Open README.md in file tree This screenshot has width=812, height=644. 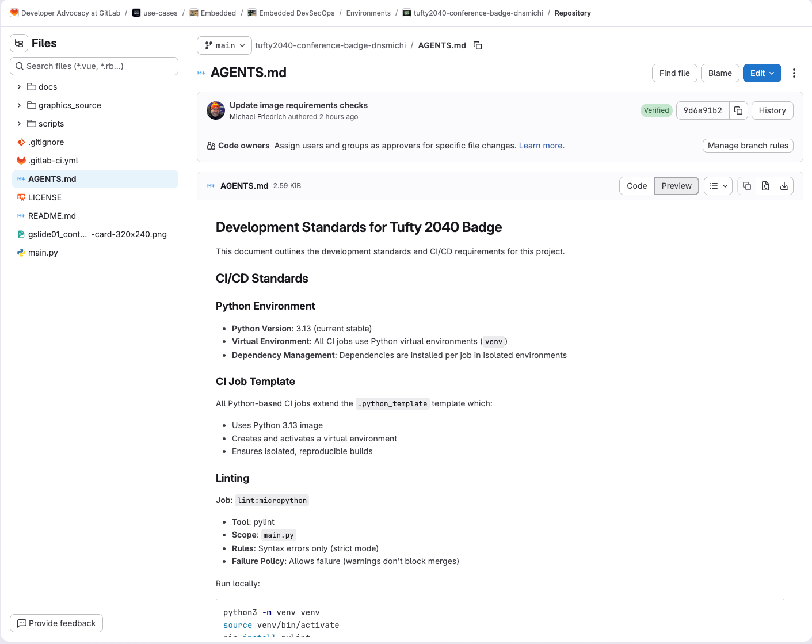pos(52,216)
